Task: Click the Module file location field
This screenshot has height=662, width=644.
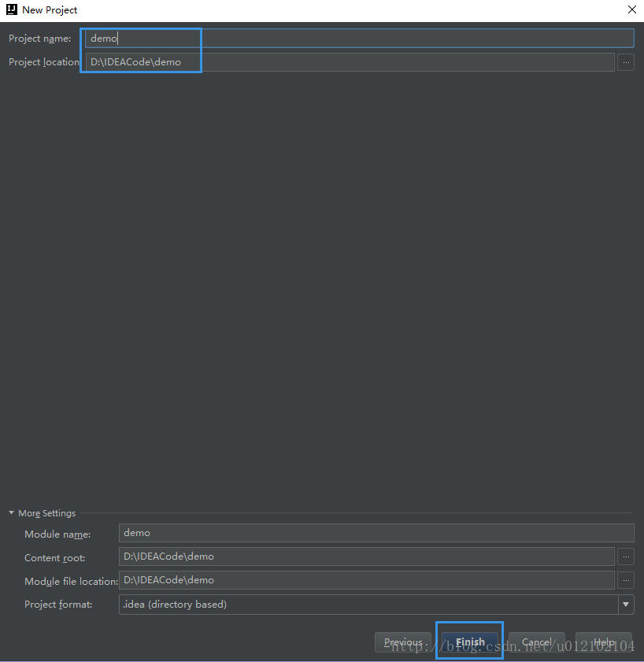Action: 367,580
